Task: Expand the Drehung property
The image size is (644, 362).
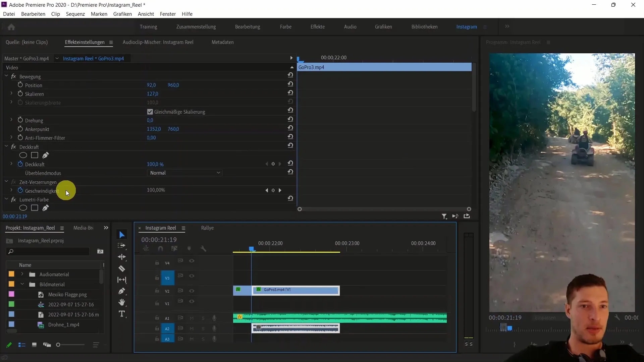Action: pos(11,120)
